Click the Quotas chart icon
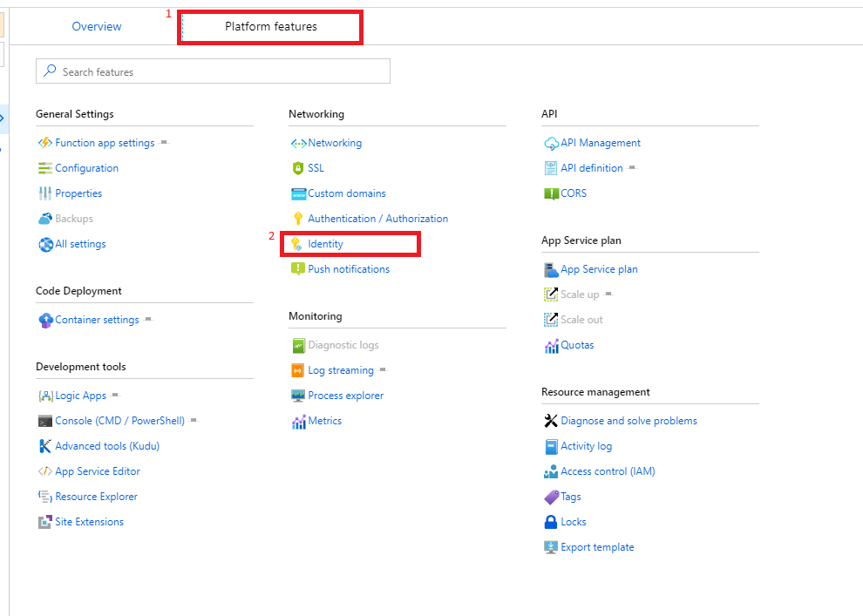 (551, 345)
